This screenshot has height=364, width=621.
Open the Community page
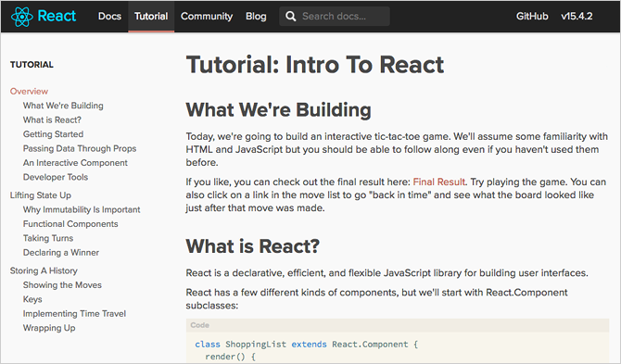(207, 17)
